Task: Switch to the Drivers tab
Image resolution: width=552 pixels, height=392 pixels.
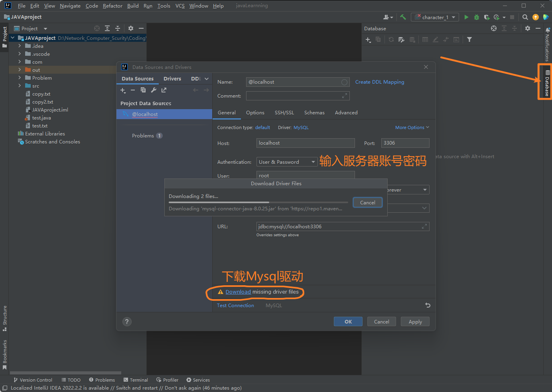Action: coord(172,78)
